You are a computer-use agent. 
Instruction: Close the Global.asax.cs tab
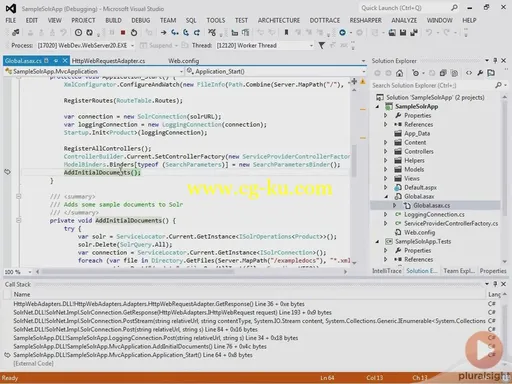point(65,60)
